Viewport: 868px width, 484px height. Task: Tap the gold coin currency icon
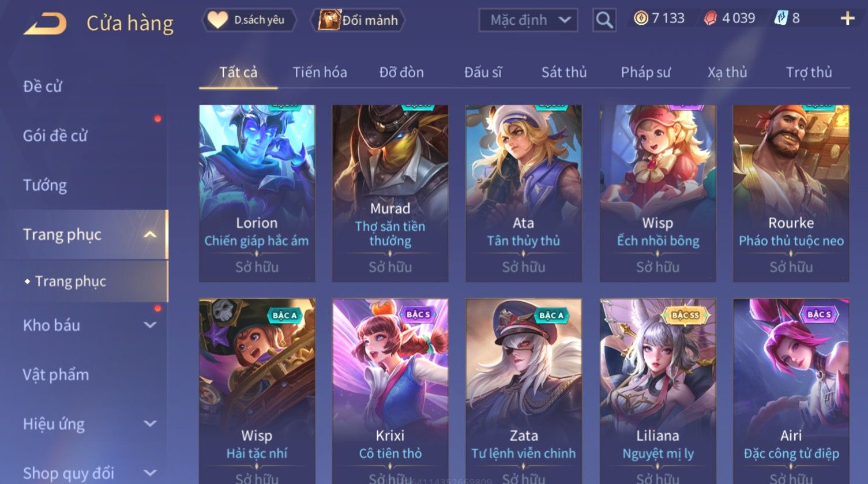[640, 18]
